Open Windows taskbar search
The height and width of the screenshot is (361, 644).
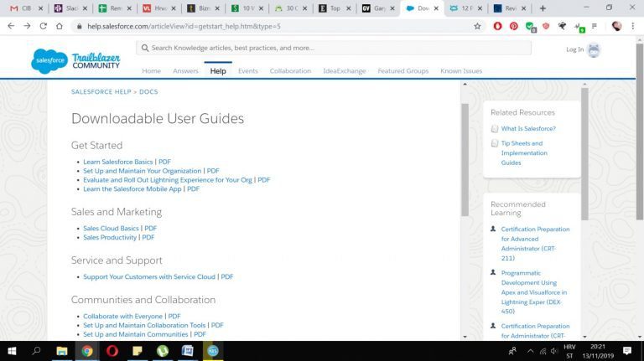pyautogui.click(x=37, y=351)
